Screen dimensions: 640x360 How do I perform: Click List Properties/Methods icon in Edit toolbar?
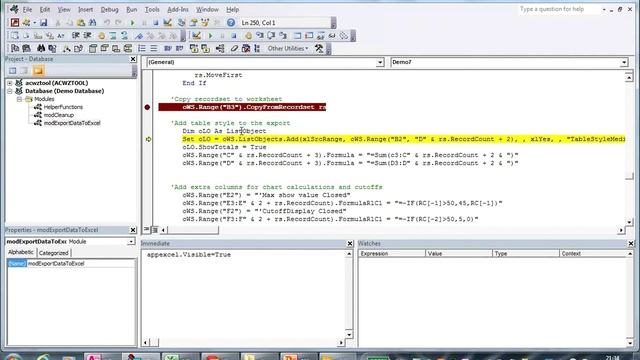15,36
